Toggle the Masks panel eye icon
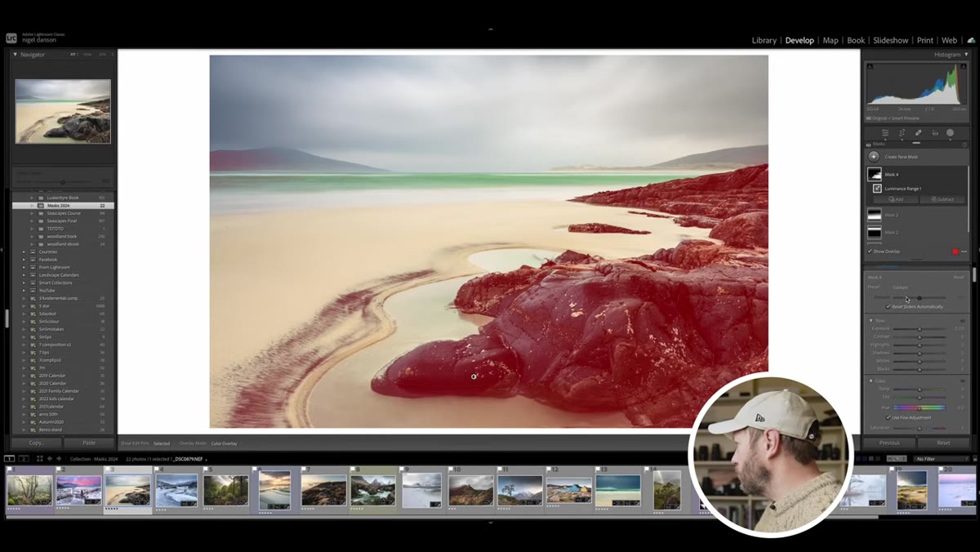The height and width of the screenshot is (552, 980). [870, 145]
